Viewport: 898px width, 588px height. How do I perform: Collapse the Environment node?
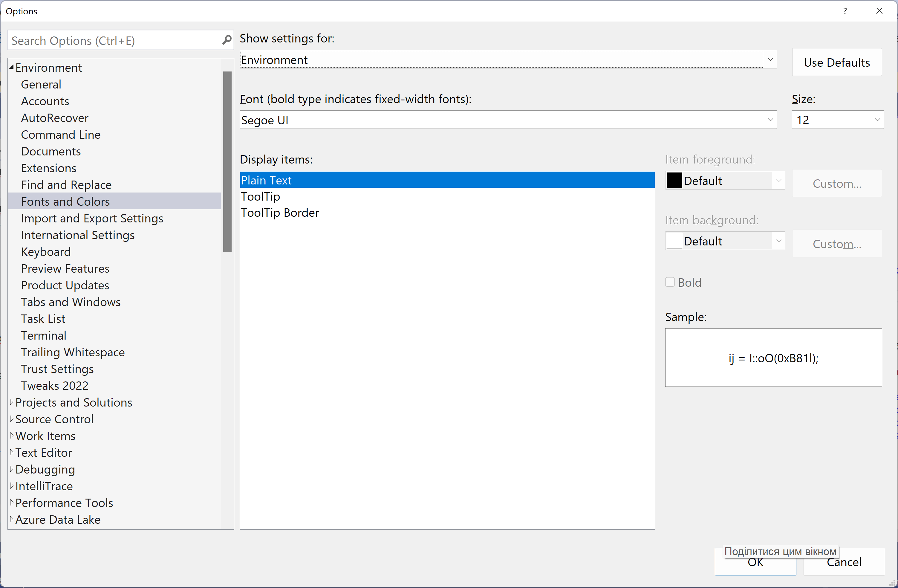tap(12, 67)
